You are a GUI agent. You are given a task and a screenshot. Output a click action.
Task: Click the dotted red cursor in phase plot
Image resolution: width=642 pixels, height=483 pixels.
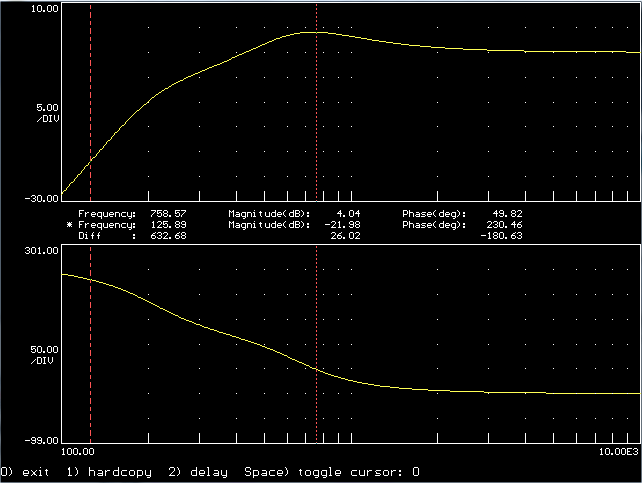[316, 344]
